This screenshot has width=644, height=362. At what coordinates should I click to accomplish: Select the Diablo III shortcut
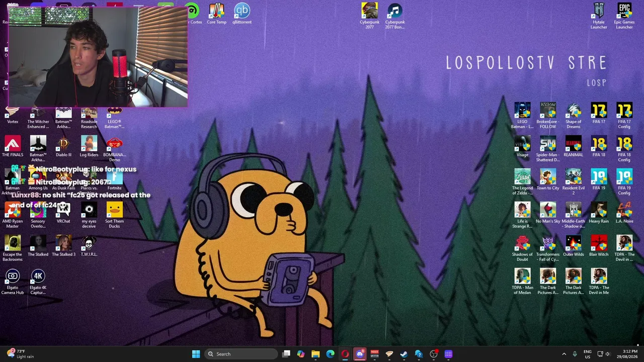(63, 146)
